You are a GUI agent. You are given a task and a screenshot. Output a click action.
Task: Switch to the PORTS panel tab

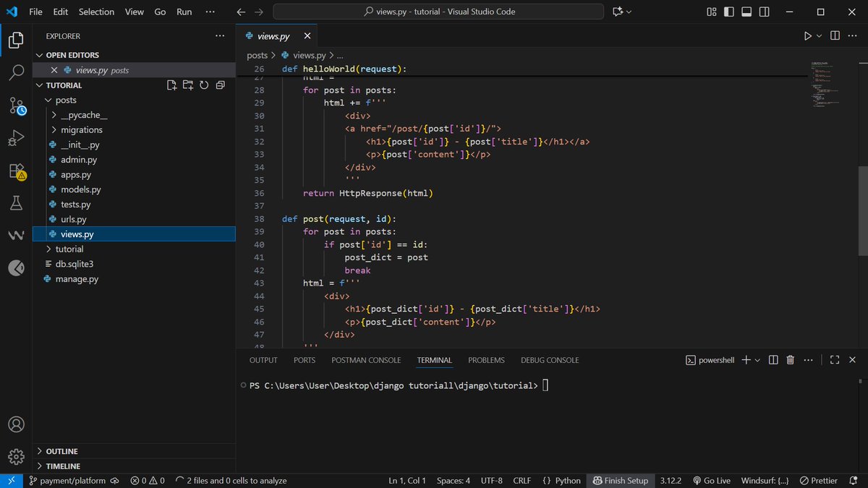305,360
